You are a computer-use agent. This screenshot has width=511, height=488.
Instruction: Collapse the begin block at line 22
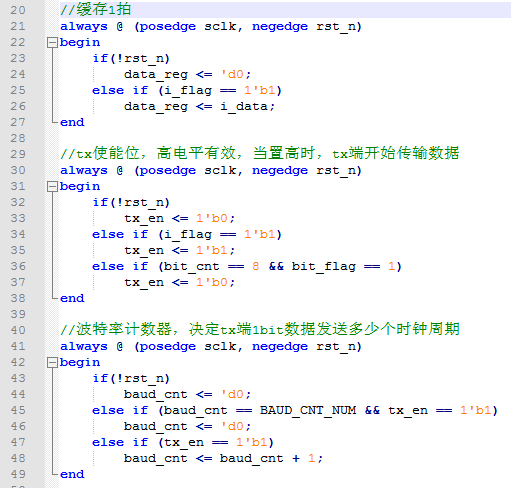point(52,43)
